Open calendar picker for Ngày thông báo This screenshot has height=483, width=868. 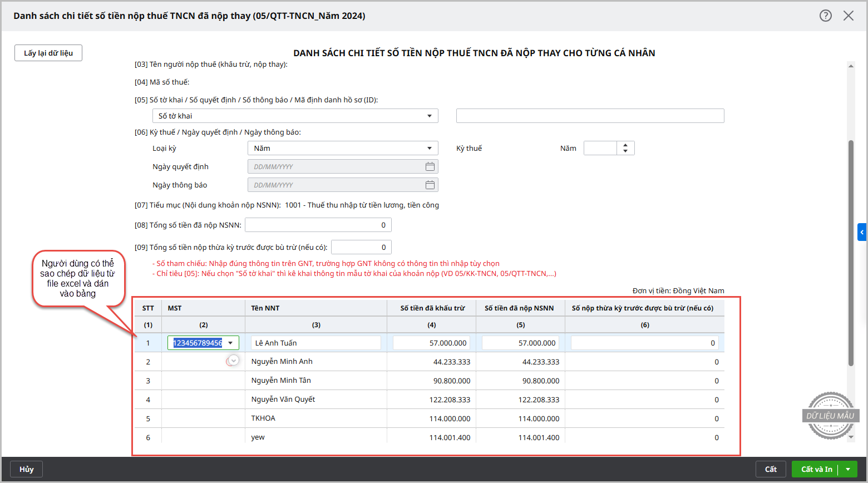coord(430,185)
